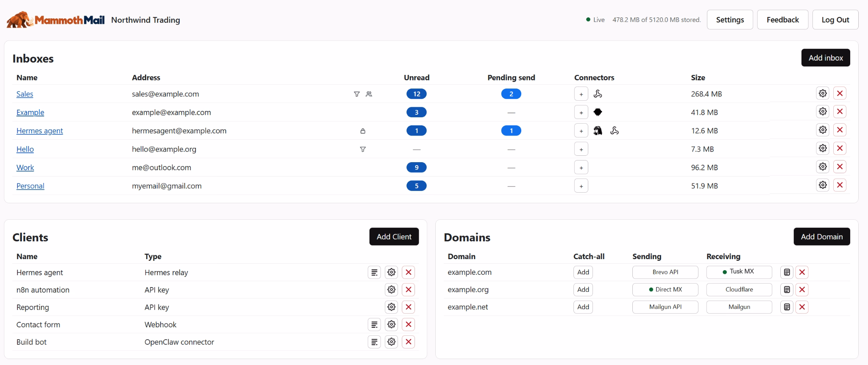
Task: Open the webhook connector icon for Hermes agent inbox
Action: 615,131
